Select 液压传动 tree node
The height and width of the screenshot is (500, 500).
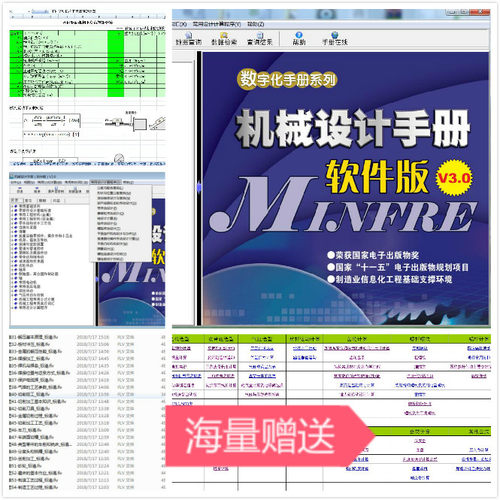(26, 291)
